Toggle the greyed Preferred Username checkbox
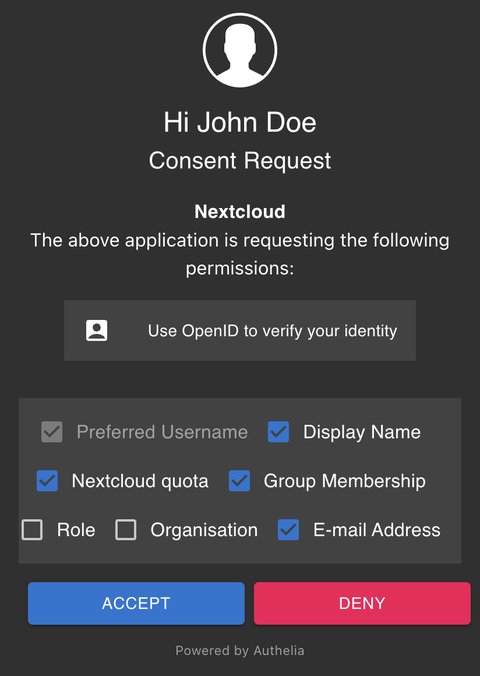The width and height of the screenshot is (480, 676). click(x=52, y=432)
